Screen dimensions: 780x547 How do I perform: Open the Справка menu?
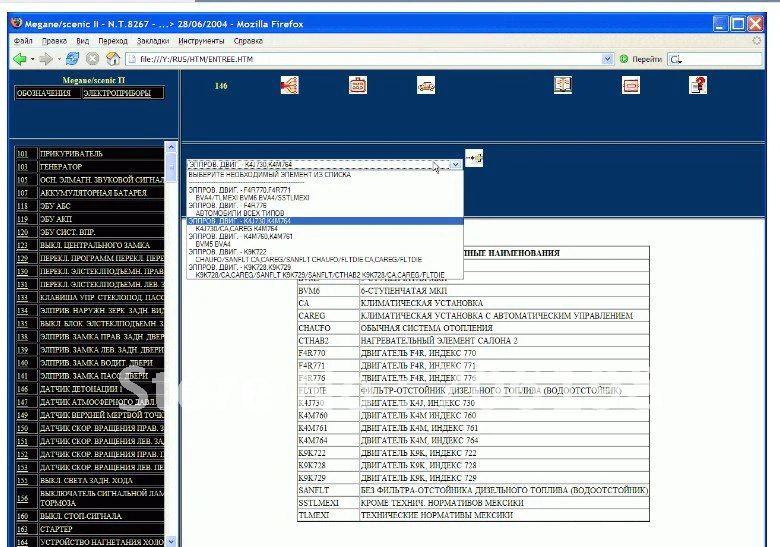point(248,41)
